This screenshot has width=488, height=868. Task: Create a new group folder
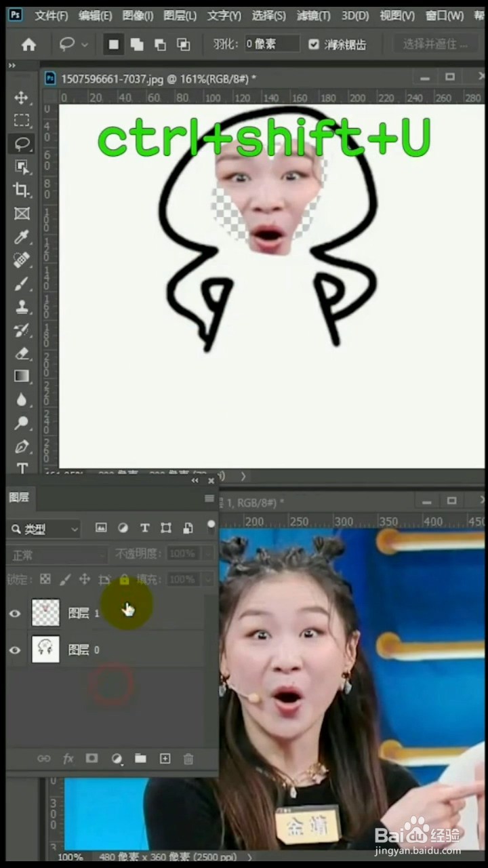(140, 759)
